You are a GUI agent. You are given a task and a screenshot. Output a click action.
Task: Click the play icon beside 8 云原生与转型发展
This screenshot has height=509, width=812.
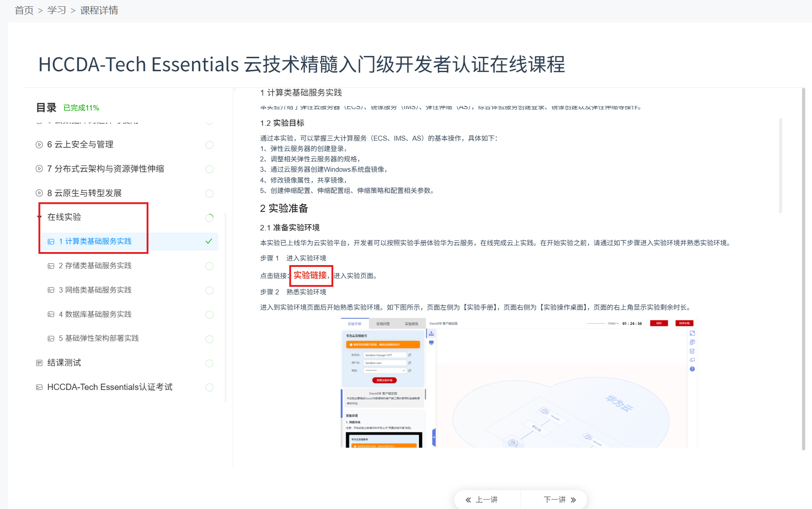coord(39,193)
